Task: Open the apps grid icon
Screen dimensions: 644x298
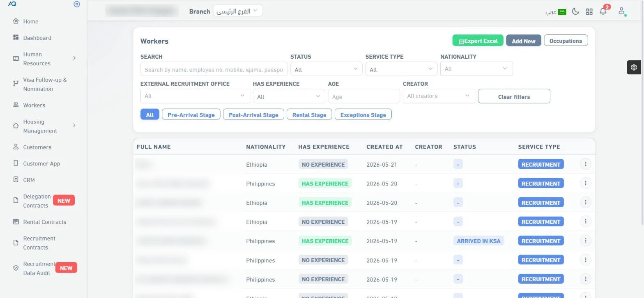Action: coord(589,11)
